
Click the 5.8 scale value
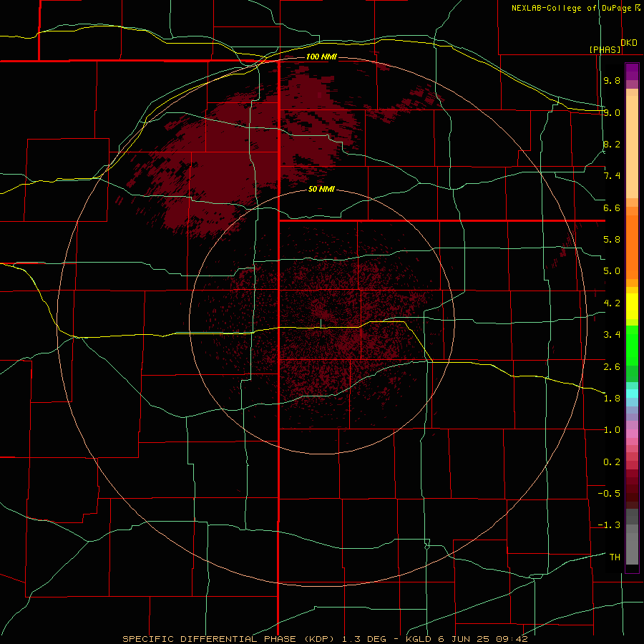(612, 240)
